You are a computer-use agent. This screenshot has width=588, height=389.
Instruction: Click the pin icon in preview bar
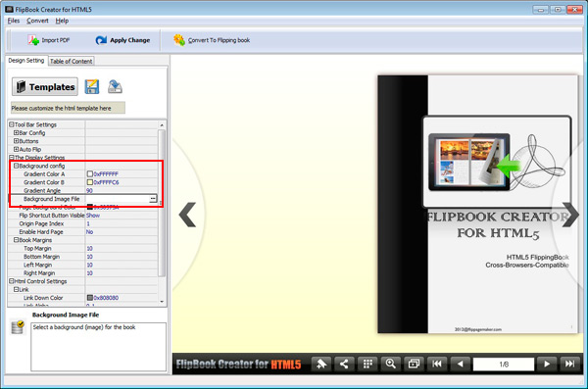click(x=321, y=364)
